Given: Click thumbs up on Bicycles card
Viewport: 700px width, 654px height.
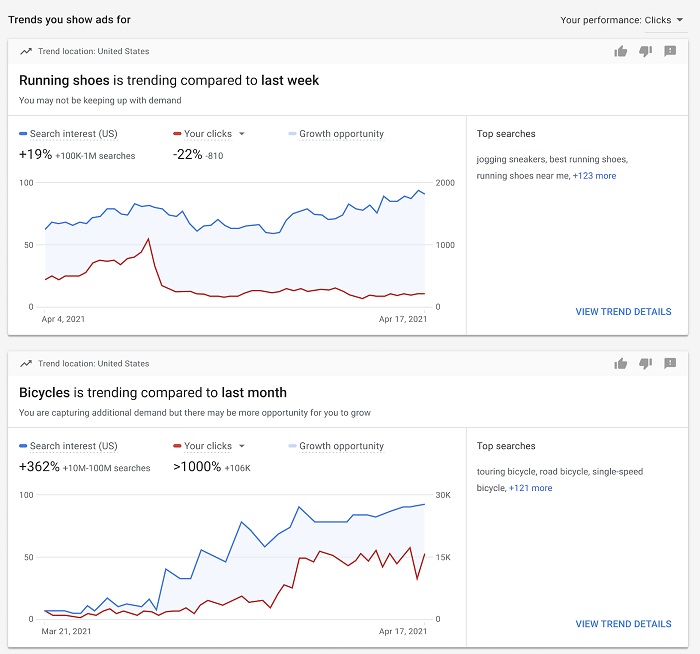Looking at the screenshot, I should pos(621,364).
